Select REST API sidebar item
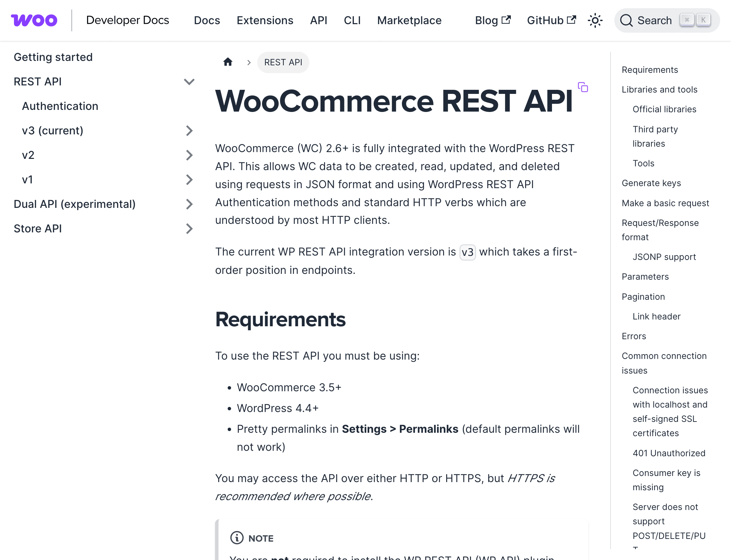The width and height of the screenshot is (731, 560). 38,82
